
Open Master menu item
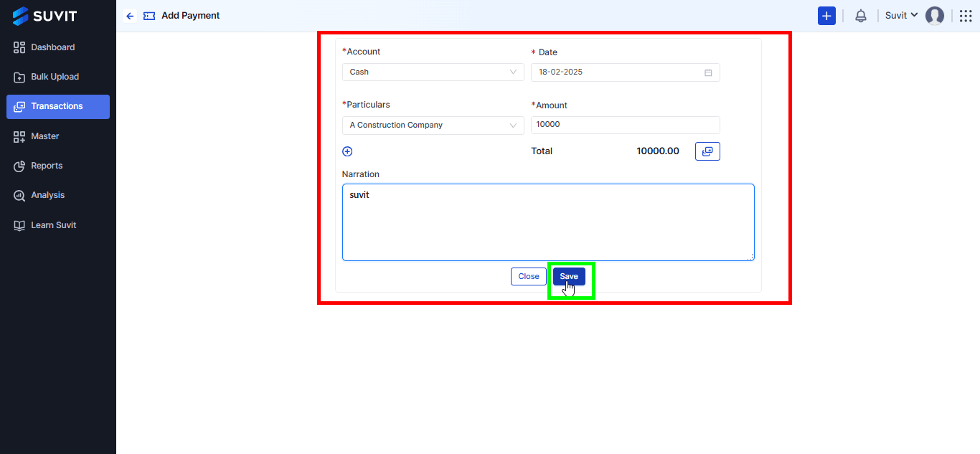[x=58, y=136]
